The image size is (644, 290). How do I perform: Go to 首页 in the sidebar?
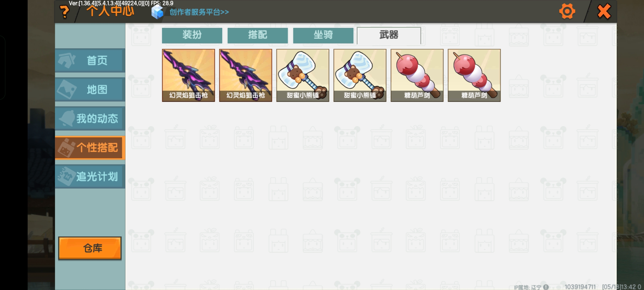pyautogui.click(x=90, y=60)
